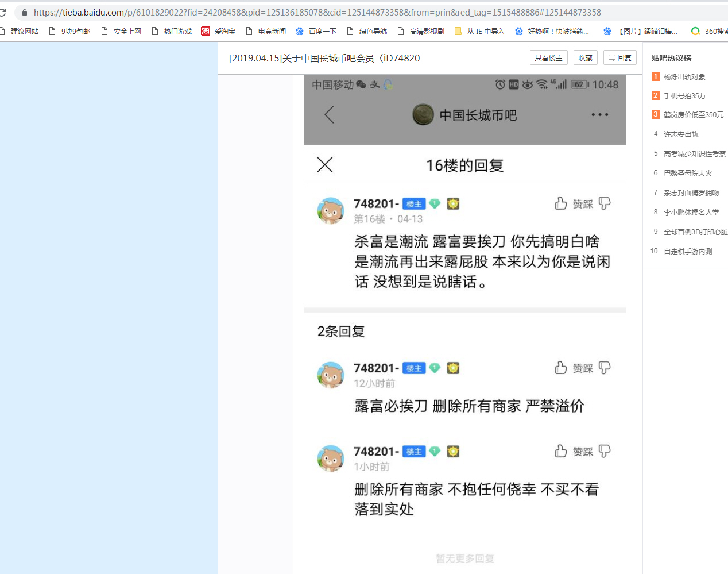Open hot topic 鹤岗房价低至350元
This screenshot has width=728, height=574.
point(693,115)
